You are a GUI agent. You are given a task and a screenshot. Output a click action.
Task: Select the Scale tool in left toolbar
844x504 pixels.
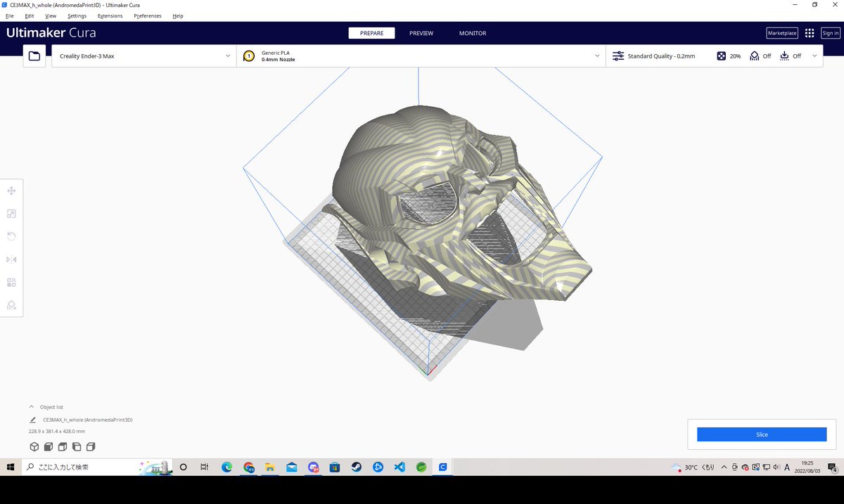(11, 214)
